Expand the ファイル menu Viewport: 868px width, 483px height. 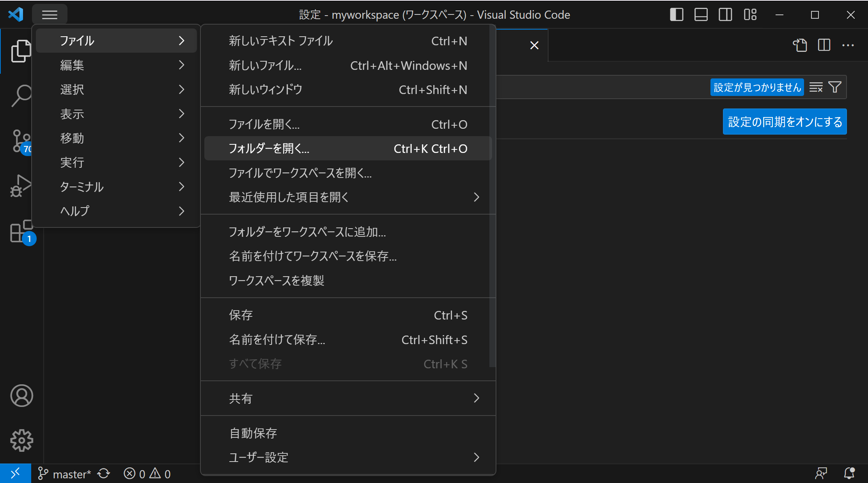[116, 41]
